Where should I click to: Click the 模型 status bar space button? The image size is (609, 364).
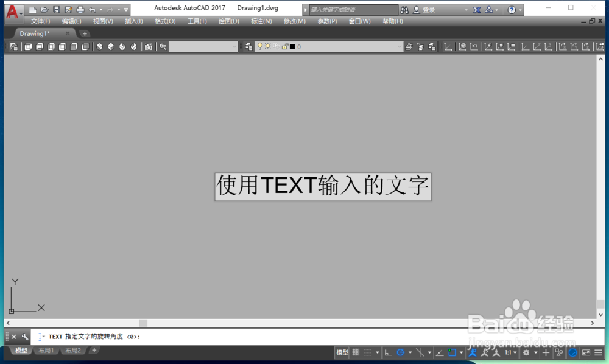(x=342, y=353)
